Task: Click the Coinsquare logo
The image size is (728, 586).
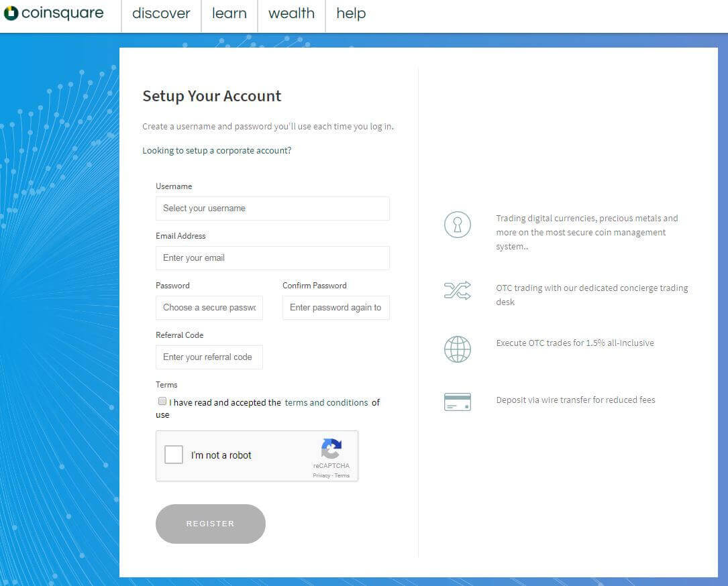Action: (x=54, y=13)
